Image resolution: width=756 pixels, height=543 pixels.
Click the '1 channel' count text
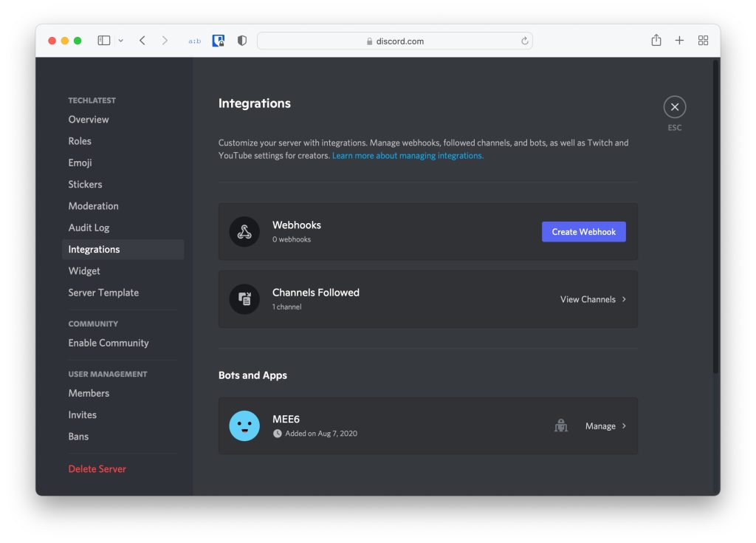coord(287,307)
